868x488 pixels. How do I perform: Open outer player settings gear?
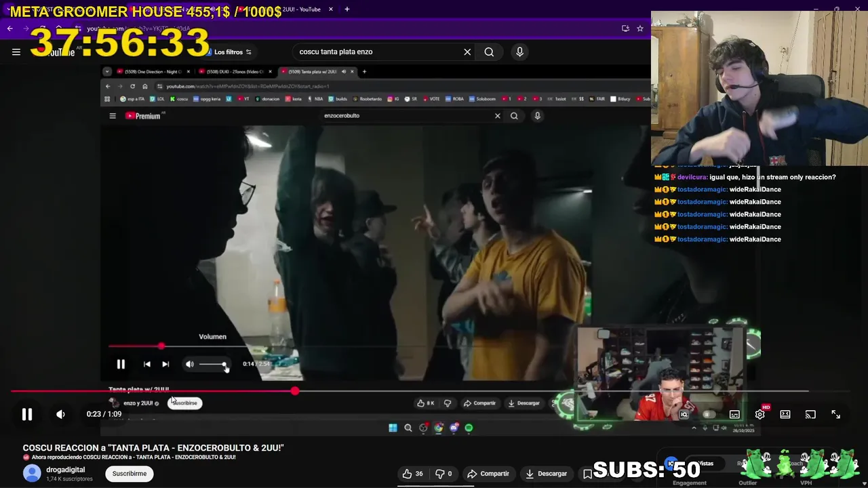(x=759, y=414)
